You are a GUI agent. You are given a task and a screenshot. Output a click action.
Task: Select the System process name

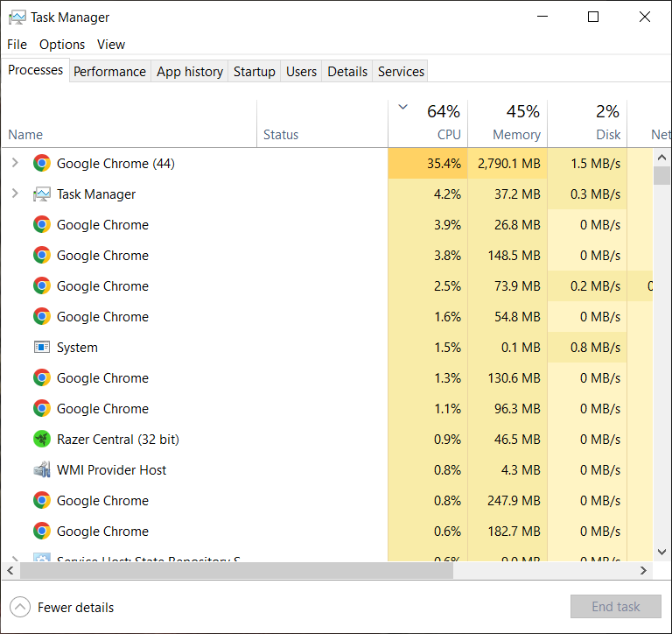[77, 347]
